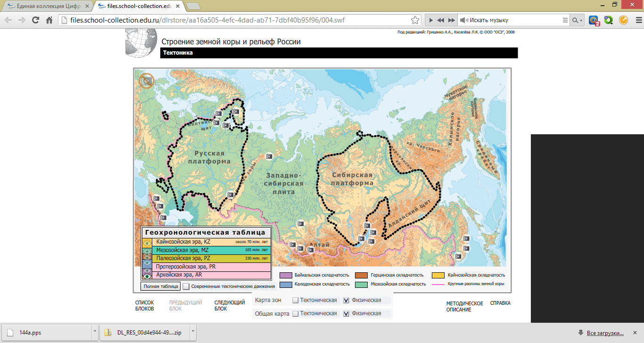Click the orange extension icon in toolbar
The height and width of the screenshot is (343, 644).
(x=623, y=20)
